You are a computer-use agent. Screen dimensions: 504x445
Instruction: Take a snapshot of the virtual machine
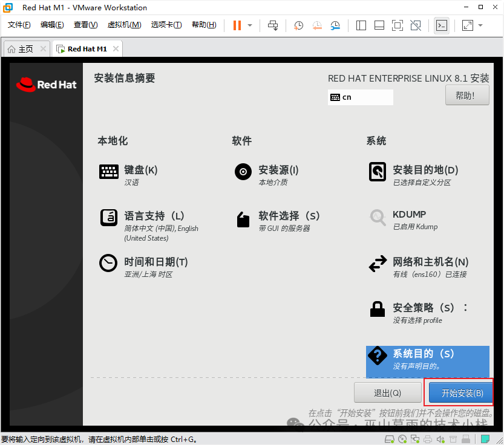pos(298,25)
